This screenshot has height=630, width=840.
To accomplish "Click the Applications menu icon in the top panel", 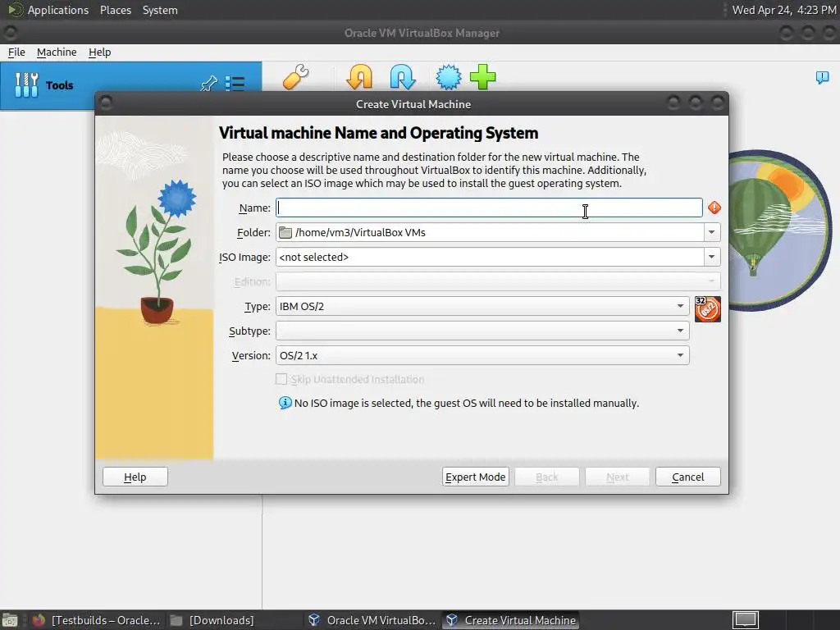I will pos(16,10).
